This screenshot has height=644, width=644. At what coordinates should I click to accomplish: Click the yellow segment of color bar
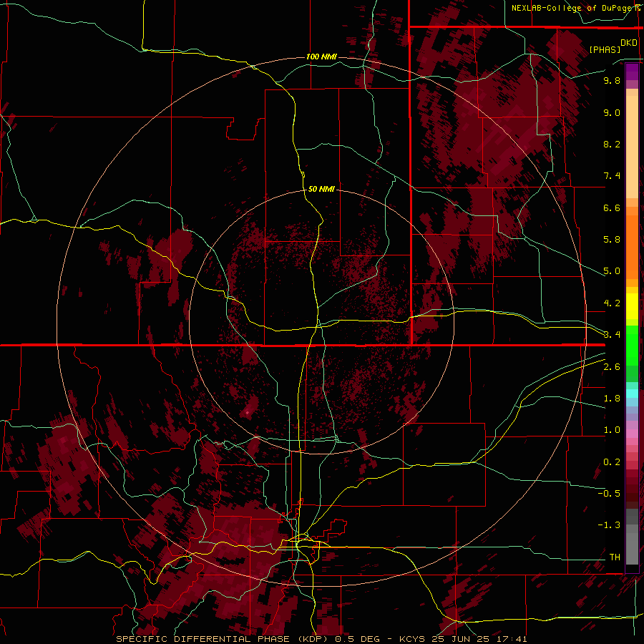click(632, 306)
